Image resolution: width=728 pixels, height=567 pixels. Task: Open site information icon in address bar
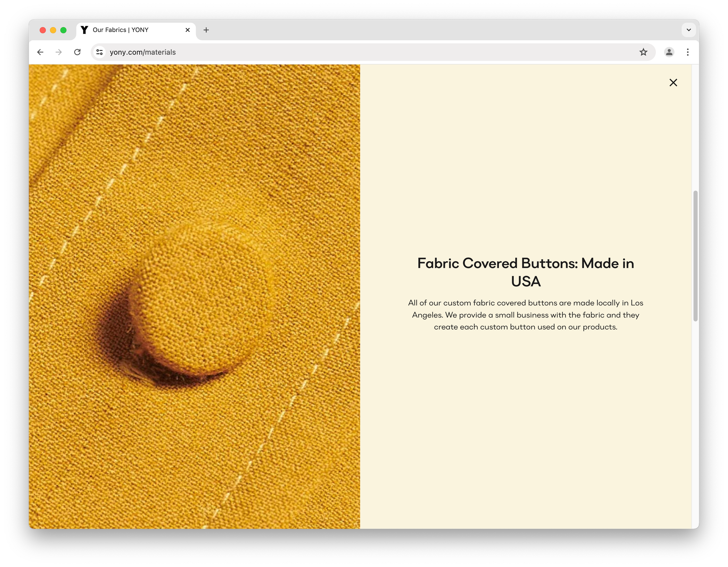[x=99, y=52]
